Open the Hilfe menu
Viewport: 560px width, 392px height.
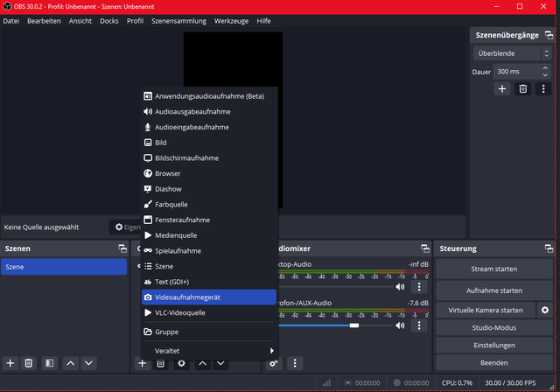[x=263, y=21]
